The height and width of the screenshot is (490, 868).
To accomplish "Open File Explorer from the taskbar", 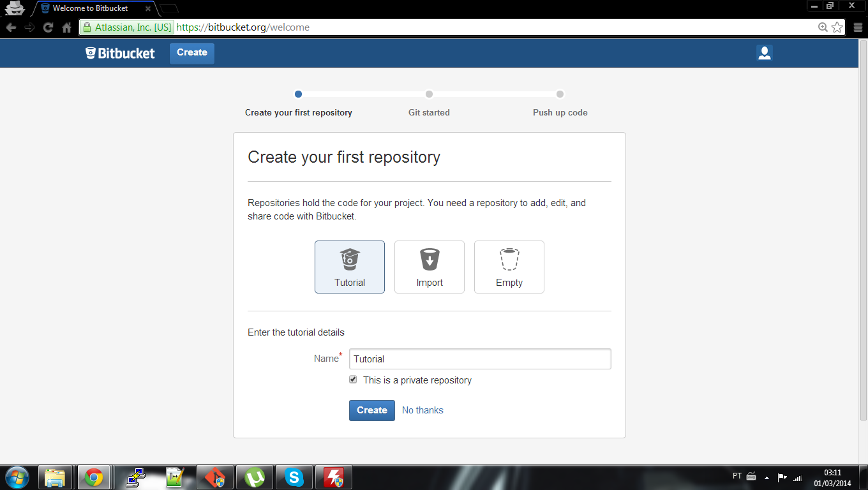I will [56, 477].
